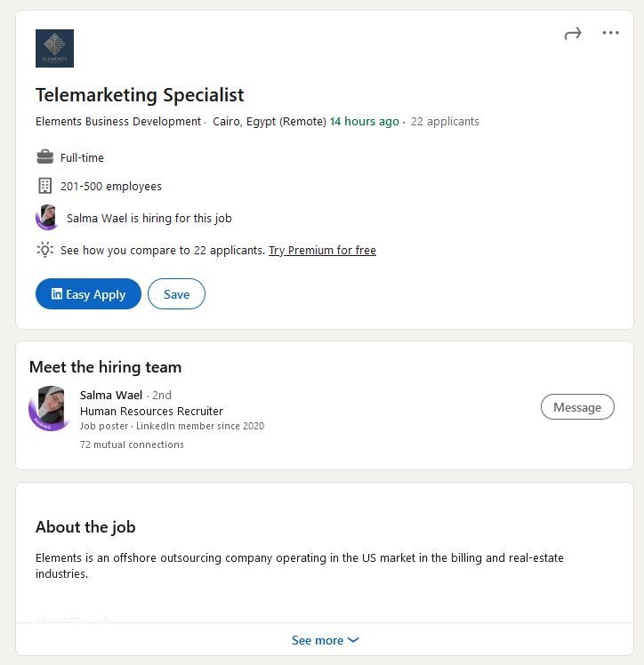Click the LinkedIn 'in' icon on Easy Apply

tap(56, 293)
